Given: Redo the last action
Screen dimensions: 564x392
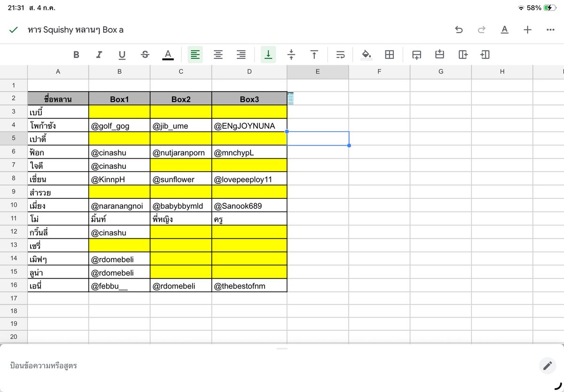Looking at the screenshot, I should click(481, 30).
